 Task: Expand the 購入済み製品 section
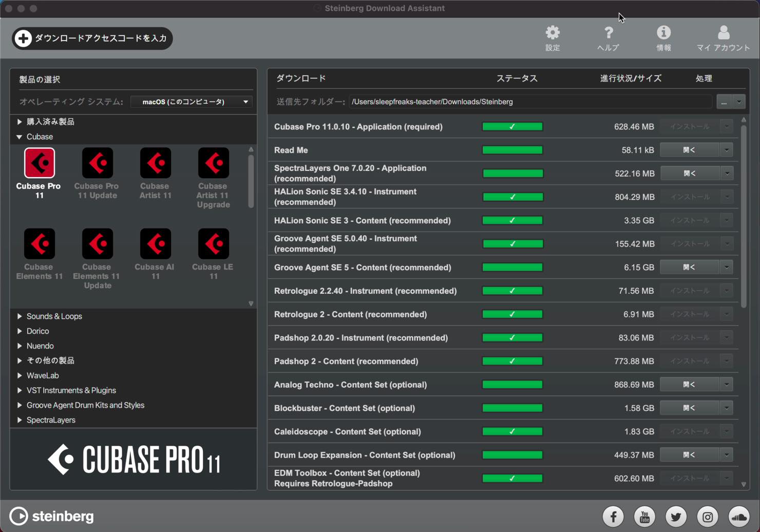[x=20, y=122]
